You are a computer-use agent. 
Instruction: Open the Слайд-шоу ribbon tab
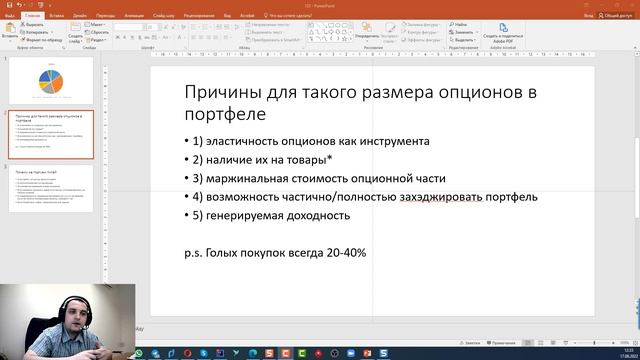point(163,16)
